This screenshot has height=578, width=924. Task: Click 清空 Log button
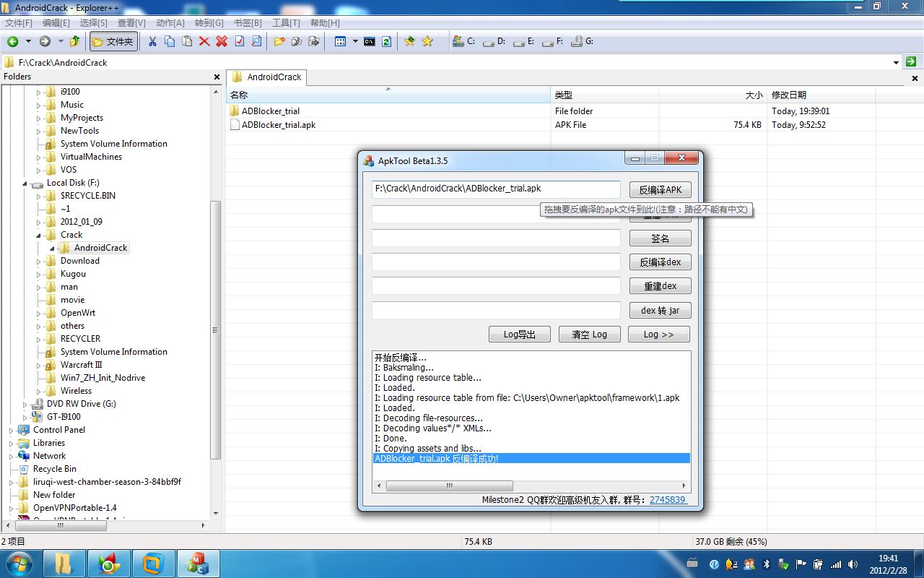pos(589,335)
